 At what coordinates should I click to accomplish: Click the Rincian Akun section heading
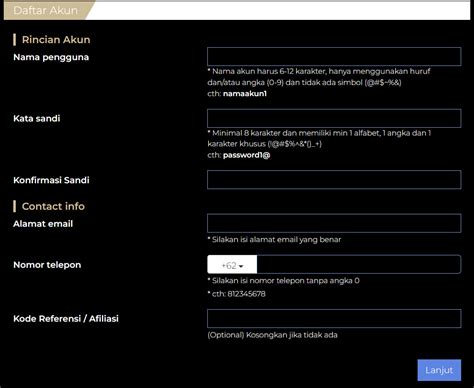pyautogui.click(x=56, y=40)
